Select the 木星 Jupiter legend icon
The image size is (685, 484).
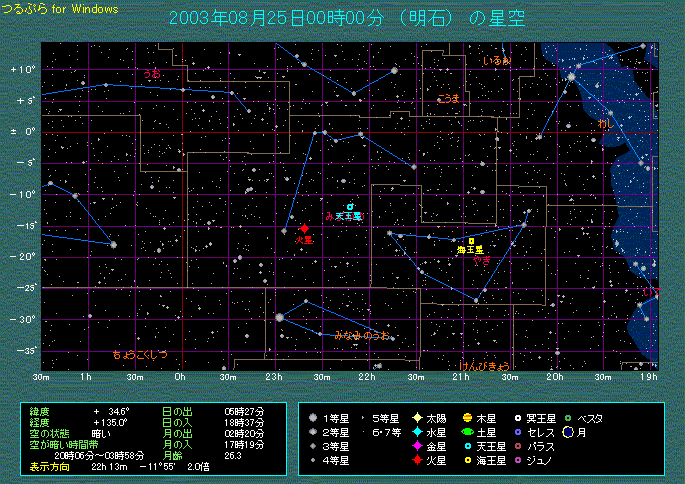467,417
